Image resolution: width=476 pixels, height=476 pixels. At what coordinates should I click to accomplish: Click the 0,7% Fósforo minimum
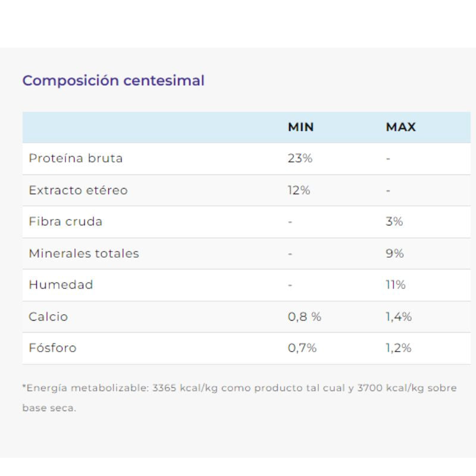(302, 348)
